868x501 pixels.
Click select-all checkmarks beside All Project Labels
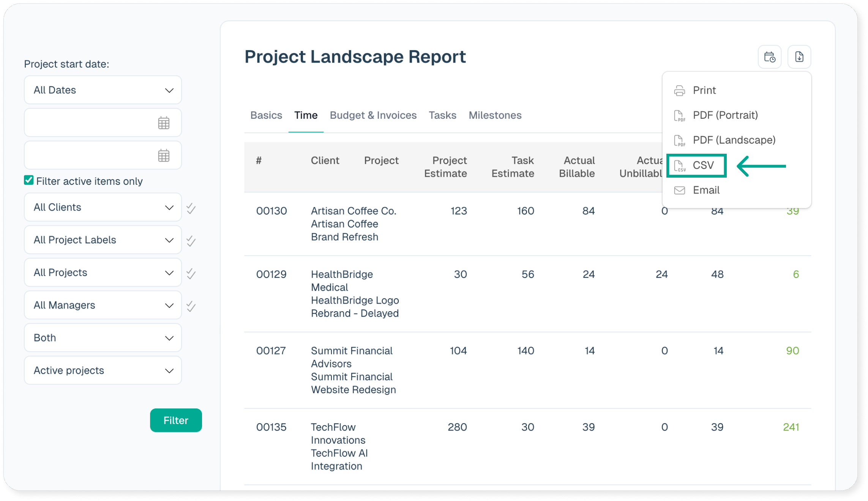coord(191,241)
